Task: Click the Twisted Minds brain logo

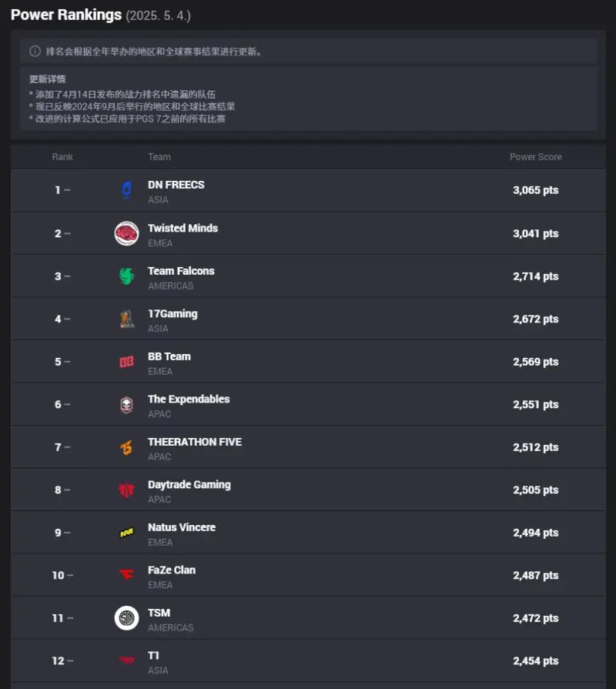Action: tap(126, 233)
